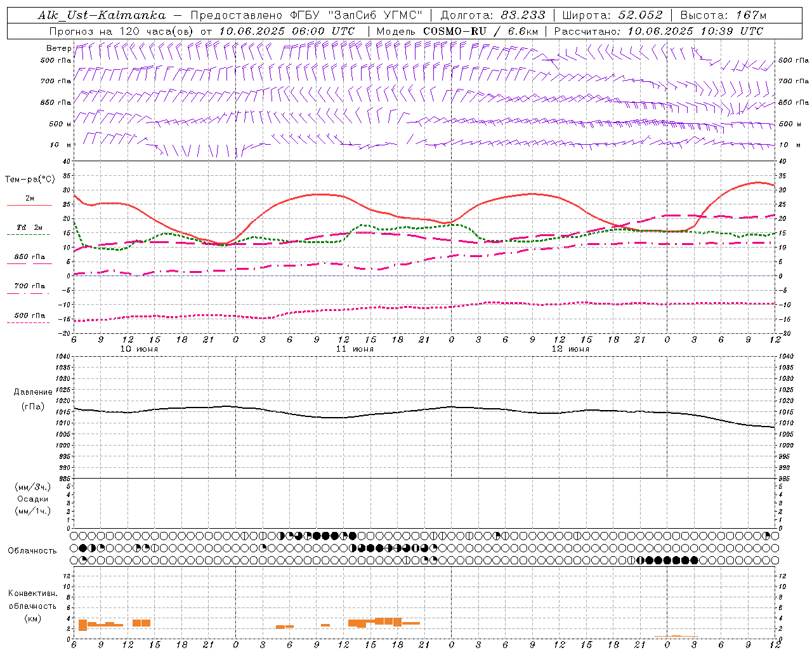
Task: Click the Td 2м dew point legend label
Action: 30,227
